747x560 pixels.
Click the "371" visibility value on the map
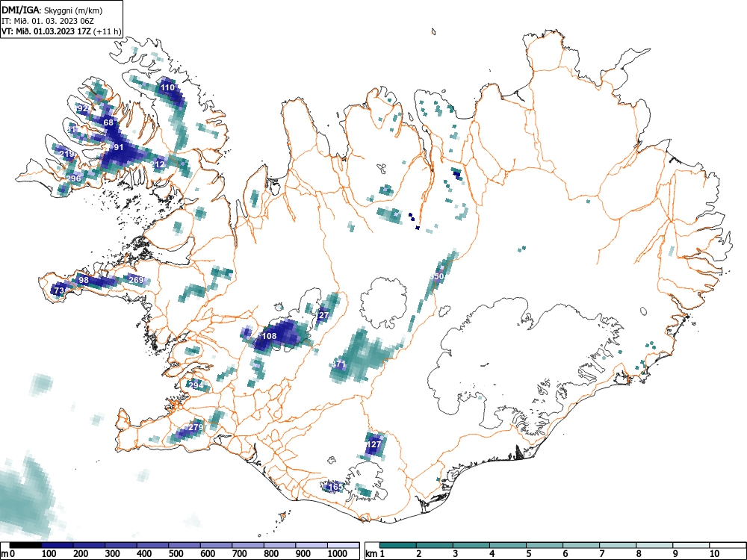click(338, 364)
